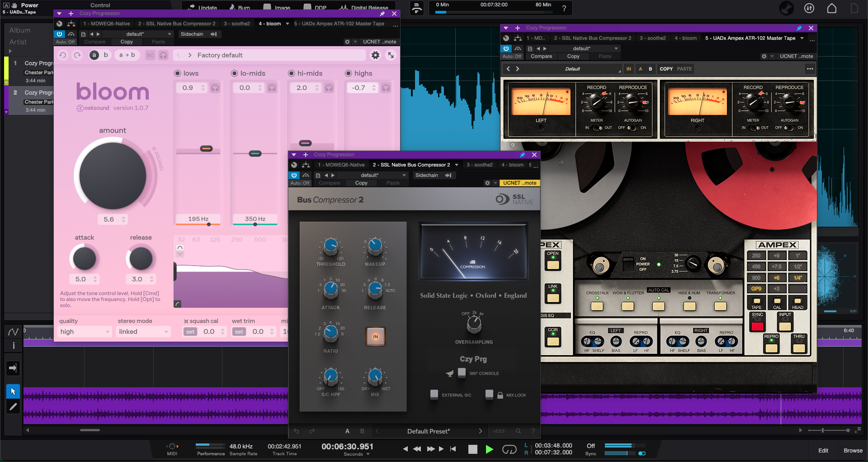Image resolution: width=868 pixels, height=462 pixels.
Task: Click the Edit button at bottom right
Action: click(x=823, y=450)
